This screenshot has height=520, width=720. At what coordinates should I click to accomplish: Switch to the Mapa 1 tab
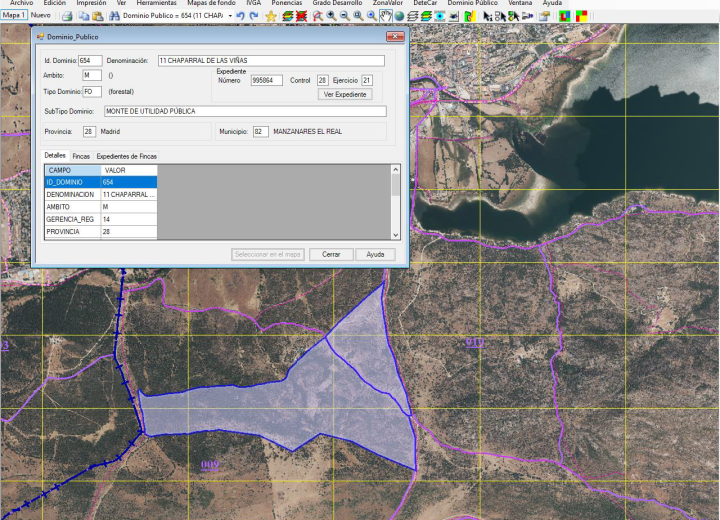click(x=14, y=15)
